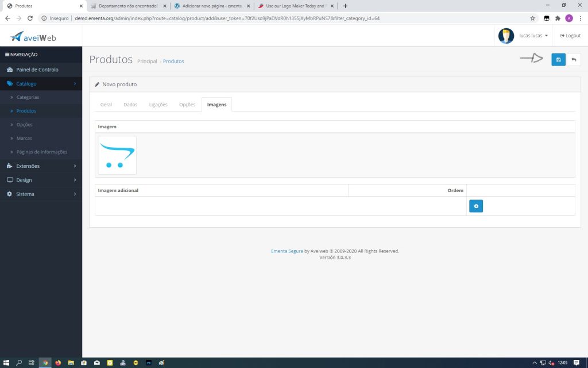The height and width of the screenshot is (368, 588).
Task: Bookmark page with star icon
Action: click(x=532, y=18)
